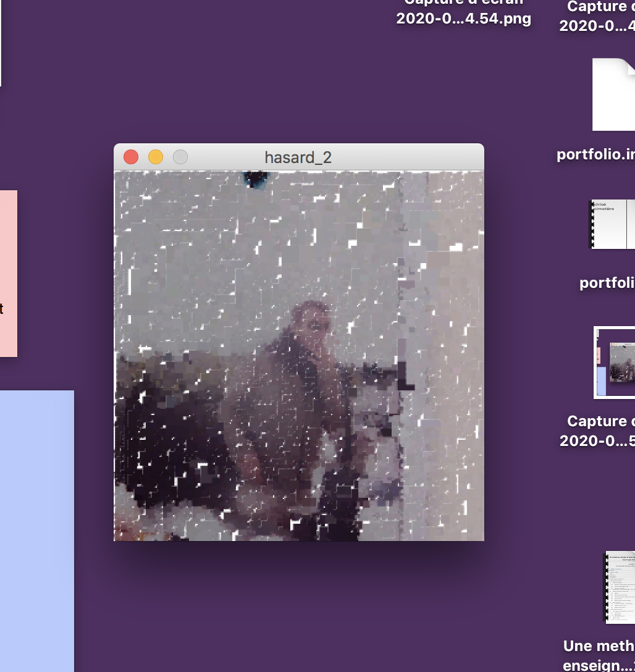Screen dimensions: 635x672
Task: Select the spiral-bound portfolio document icon
Action: [x=612, y=224]
